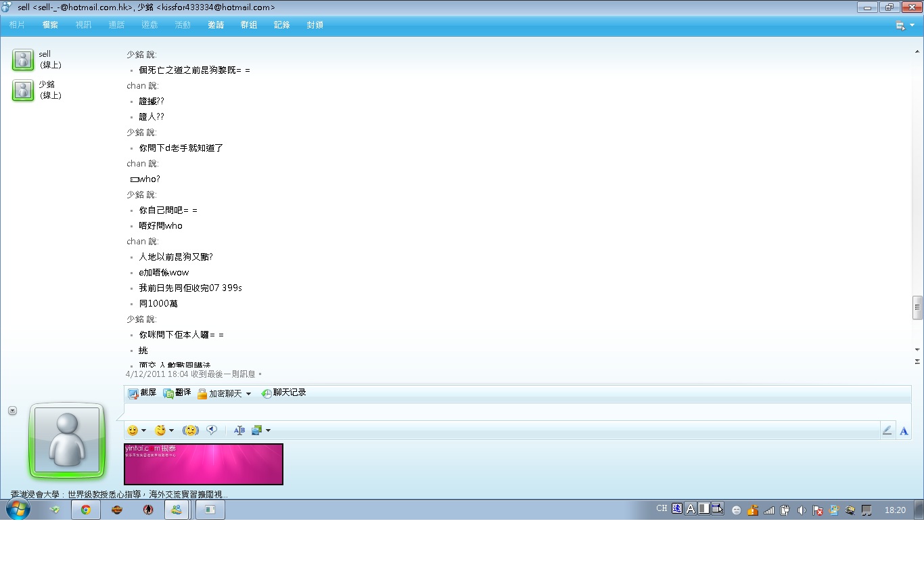Open the smiley emoticon picker
This screenshot has width=924, height=578.
133,430
